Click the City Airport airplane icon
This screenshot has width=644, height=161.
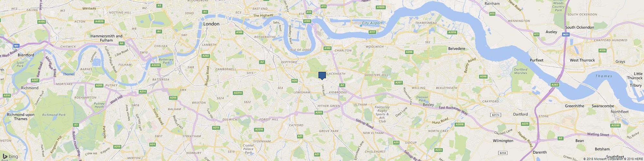(x=360, y=25)
